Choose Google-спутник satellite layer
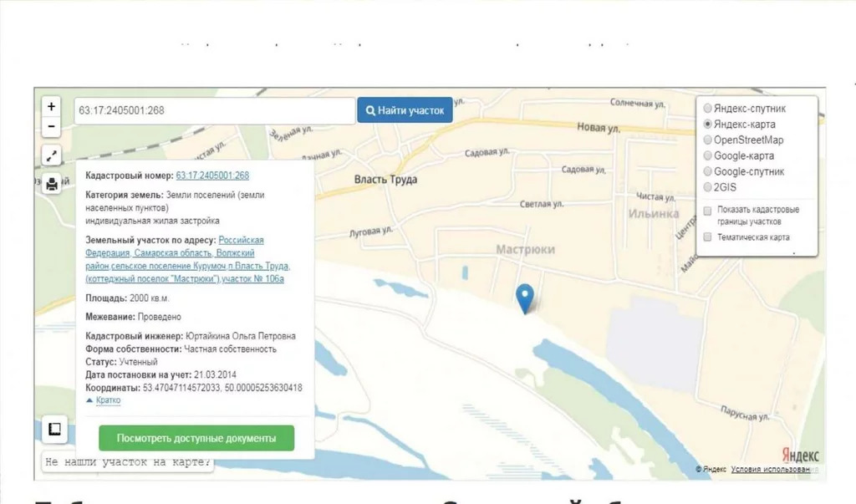The width and height of the screenshot is (856, 504). pyautogui.click(x=707, y=171)
